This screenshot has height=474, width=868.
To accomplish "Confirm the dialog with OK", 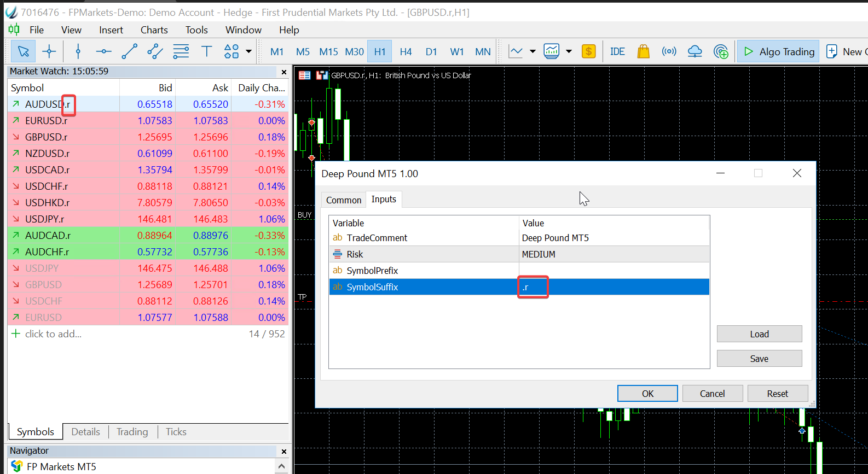I will (647, 394).
